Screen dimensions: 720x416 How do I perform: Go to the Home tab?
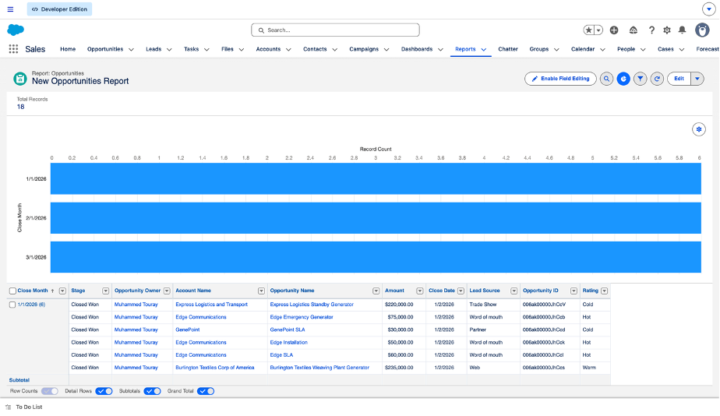click(x=68, y=49)
